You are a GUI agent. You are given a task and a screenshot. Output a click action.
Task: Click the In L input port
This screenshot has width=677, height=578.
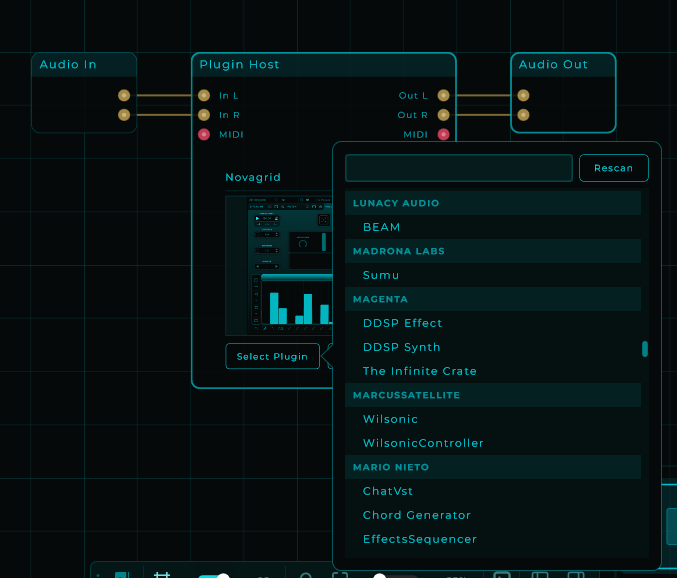[204, 95]
